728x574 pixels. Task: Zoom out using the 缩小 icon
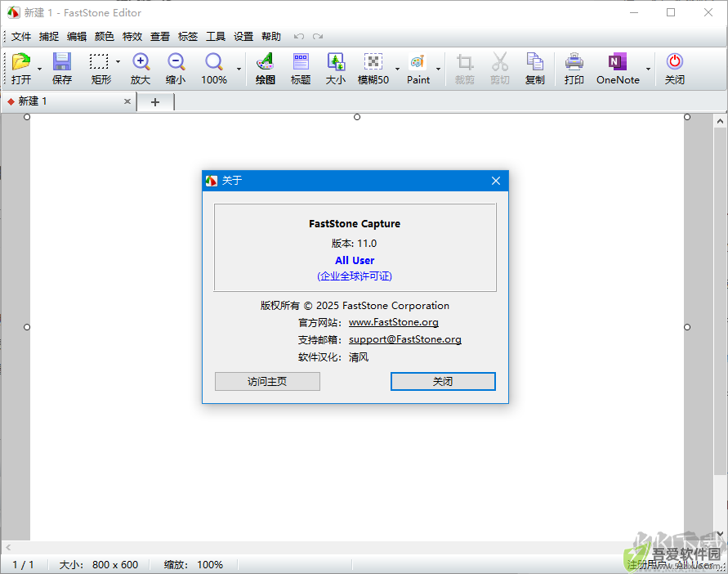tap(176, 69)
